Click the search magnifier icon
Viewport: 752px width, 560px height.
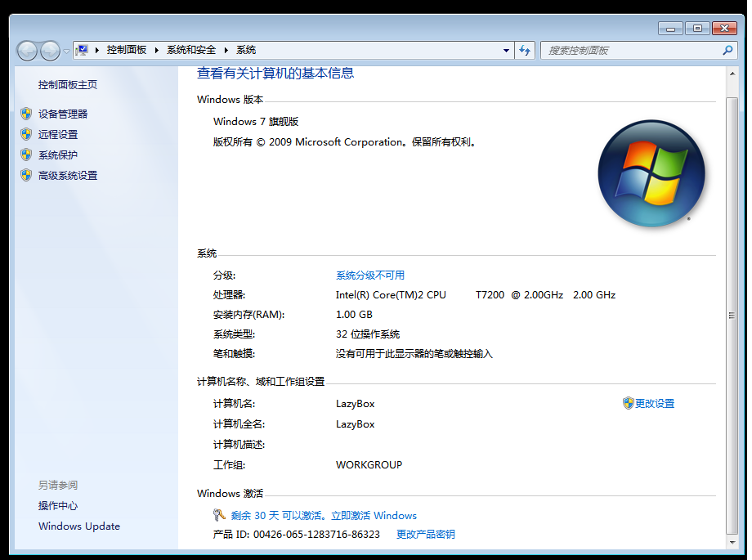(727, 50)
